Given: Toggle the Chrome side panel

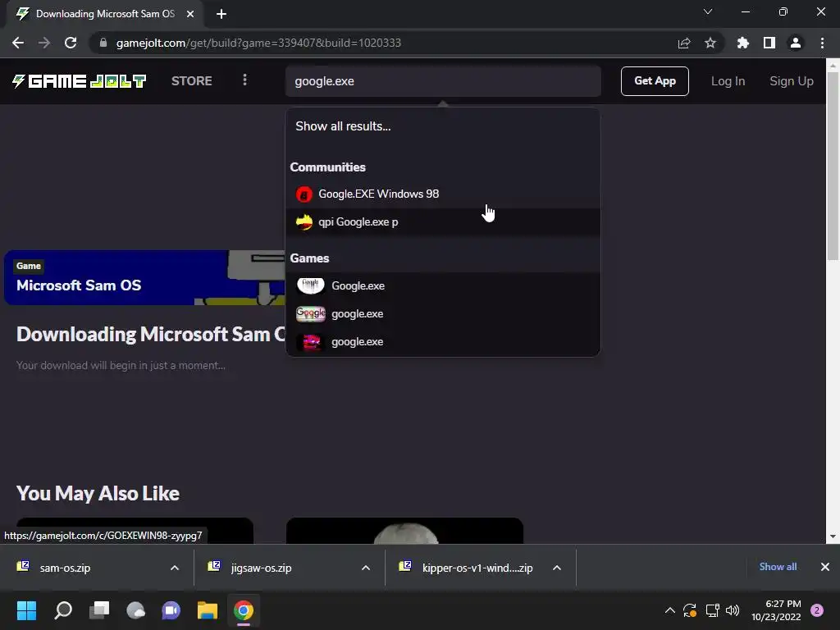Looking at the screenshot, I should tap(769, 43).
